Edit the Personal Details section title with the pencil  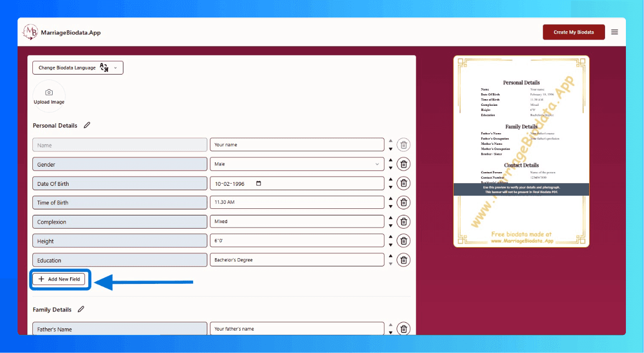(87, 125)
